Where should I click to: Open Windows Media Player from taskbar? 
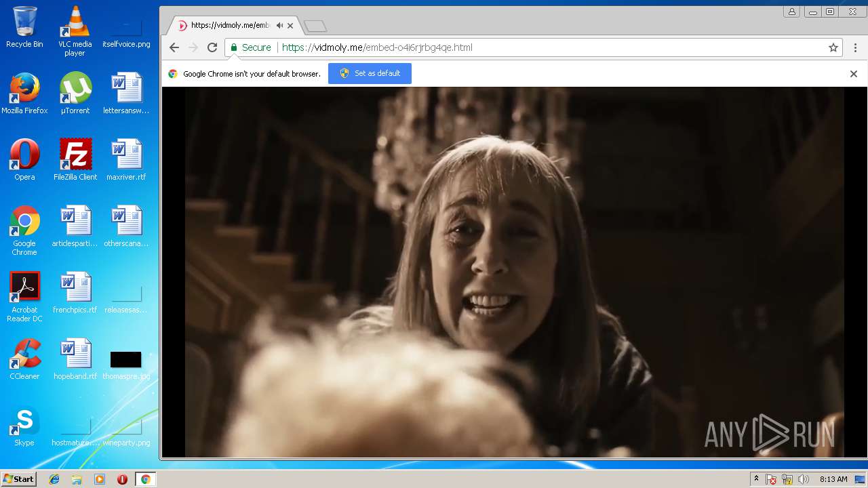pyautogui.click(x=100, y=479)
